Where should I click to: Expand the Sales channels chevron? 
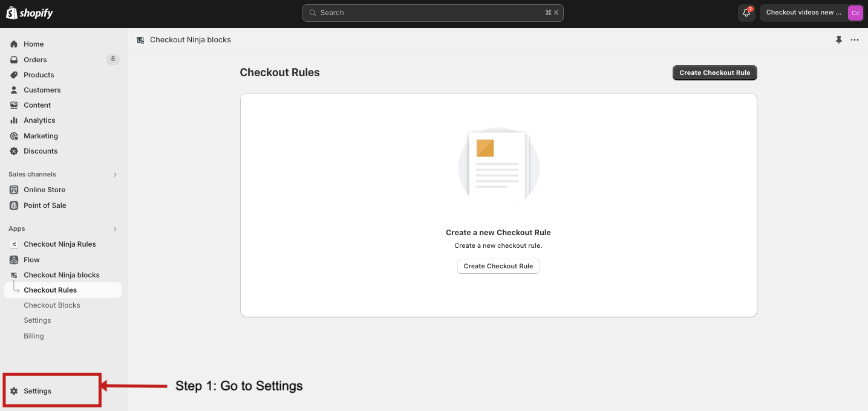point(115,175)
